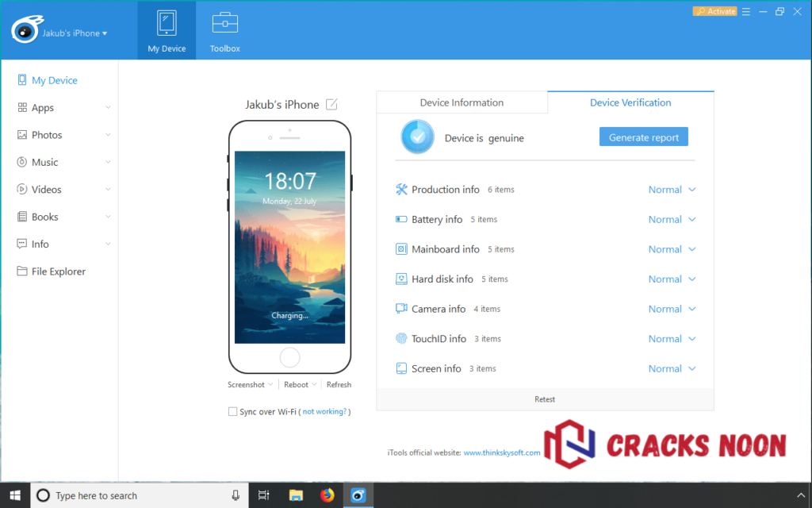The height and width of the screenshot is (508, 812).
Task: Click the iPhone lock screen preview
Action: 289,248
